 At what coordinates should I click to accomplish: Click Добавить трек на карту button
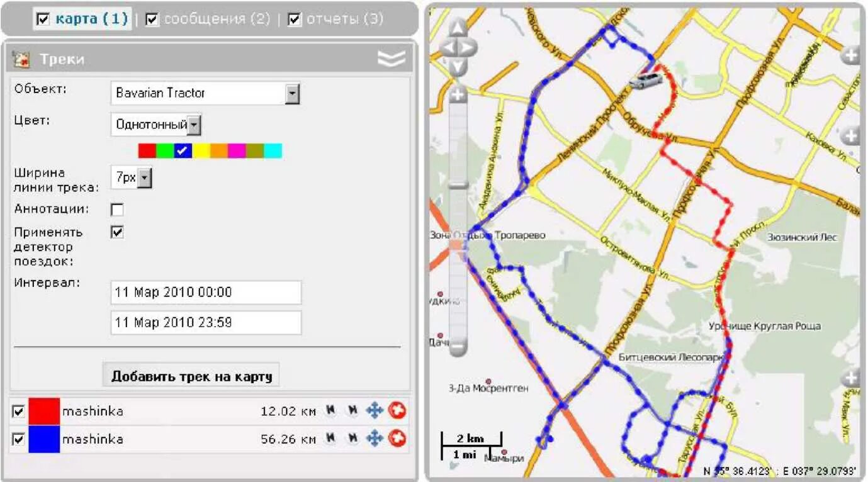click(191, 376)
